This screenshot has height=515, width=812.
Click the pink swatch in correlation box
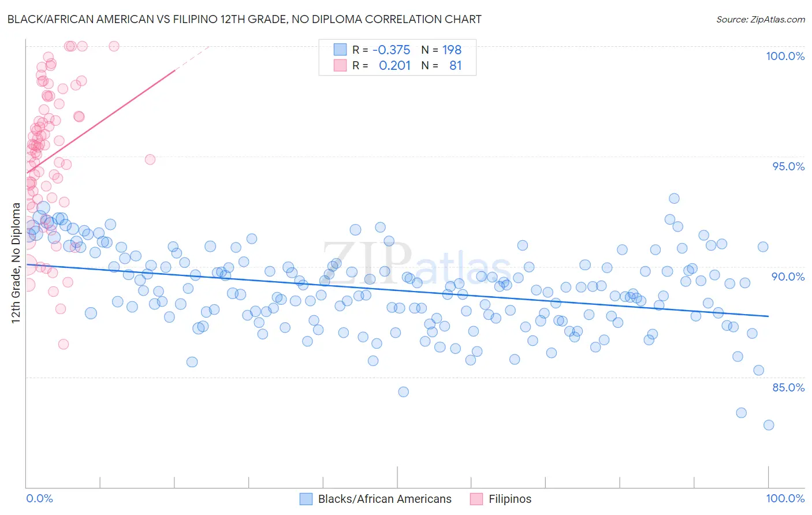[340, 65]
